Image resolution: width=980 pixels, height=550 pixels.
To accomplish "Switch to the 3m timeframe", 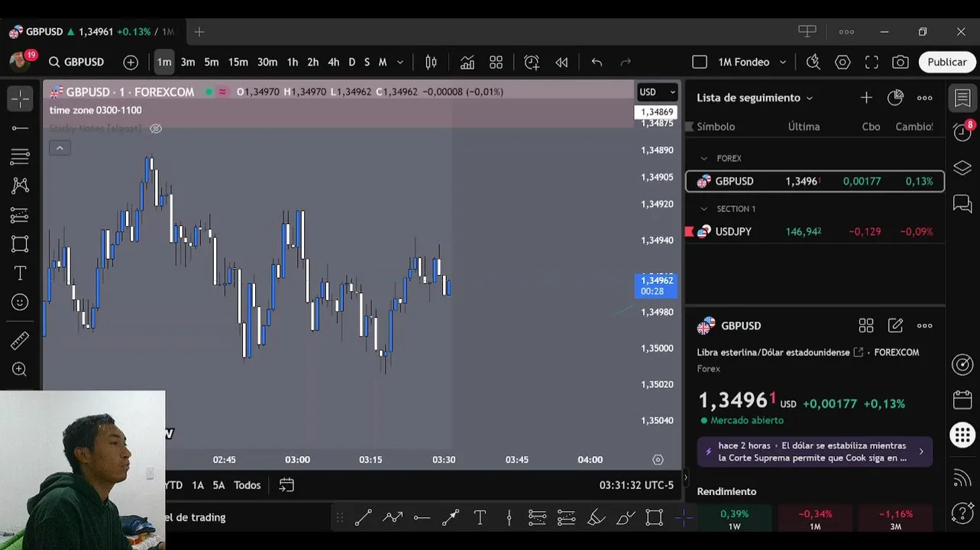I will [x=188, y=62].
